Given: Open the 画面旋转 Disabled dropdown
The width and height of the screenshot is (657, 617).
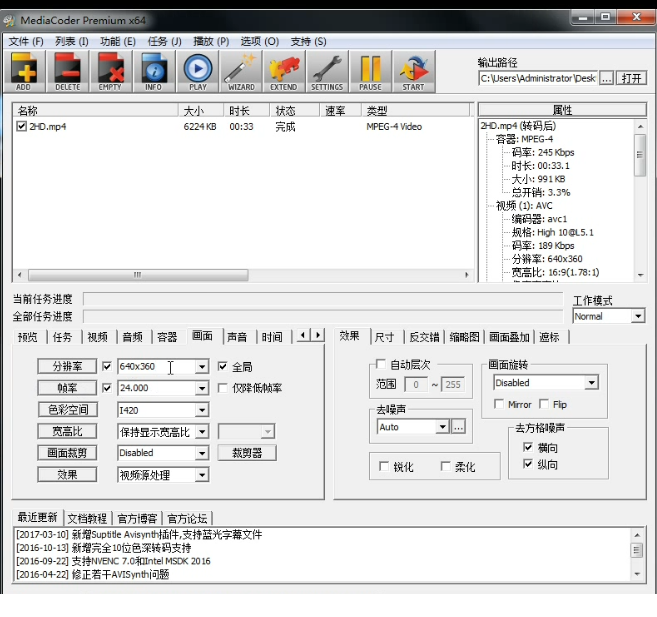Looking at the screenshot, I should 592,382.
